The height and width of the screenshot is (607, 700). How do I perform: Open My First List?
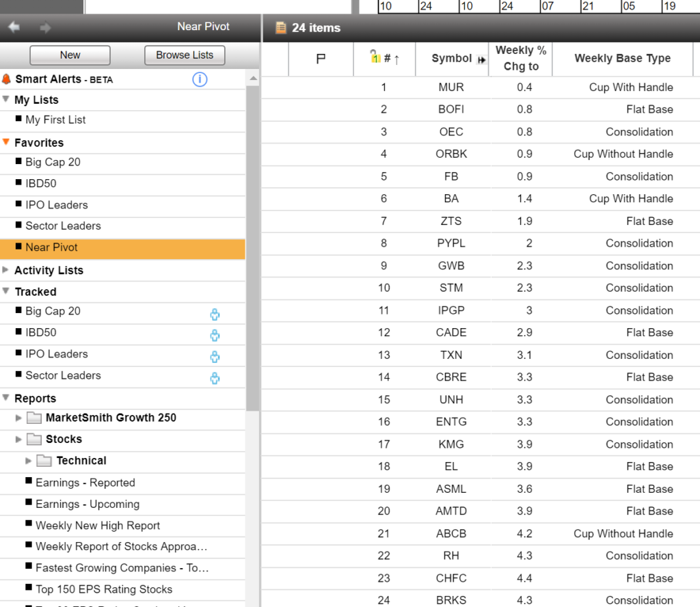(x=55, y=120)
